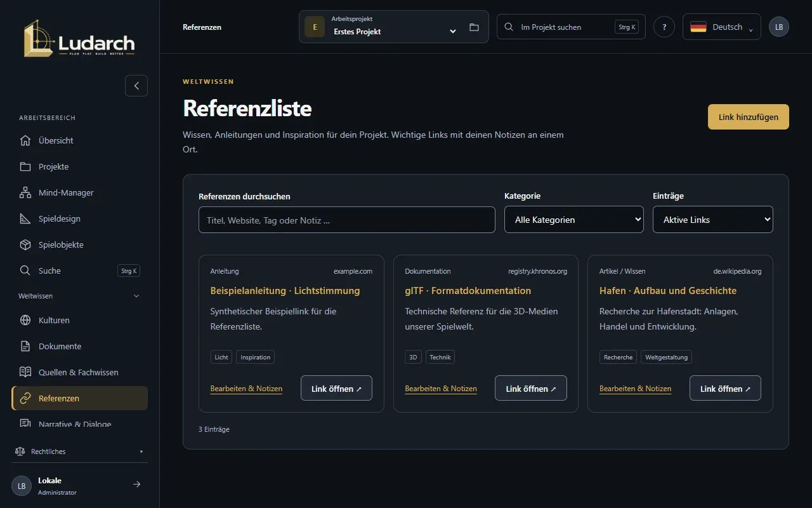Click the Suche magnifier icon in sidebar
This screenshot has width=812, height=508.
tap(25, 271)
